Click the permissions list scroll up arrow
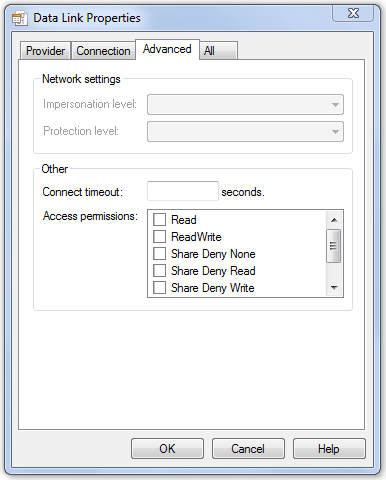 334,220
